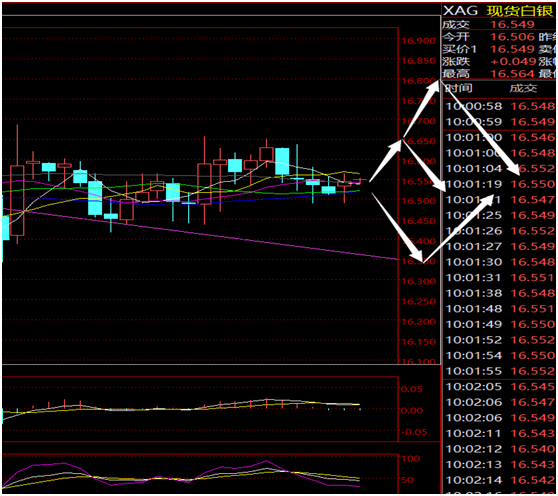Select the 10:01:52 tick row

pyautogui.click(x=500, y=340)
